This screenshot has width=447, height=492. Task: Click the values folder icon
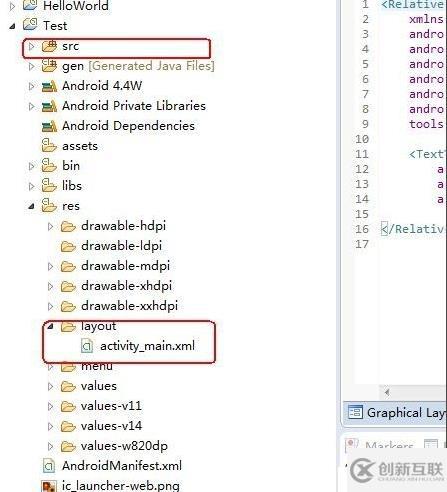(68, 387)
